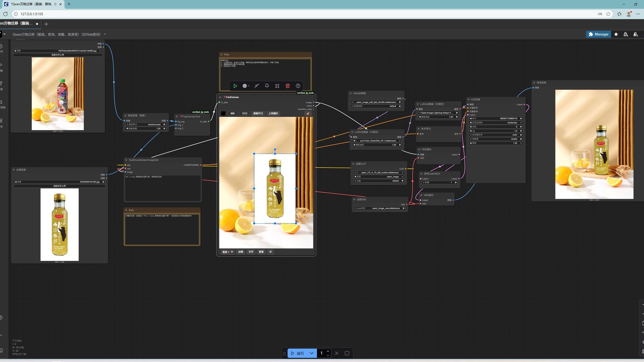The width and height of the screenshot is (644, 362).
Task: Click the 种子 seed value field
Action: 496,118
